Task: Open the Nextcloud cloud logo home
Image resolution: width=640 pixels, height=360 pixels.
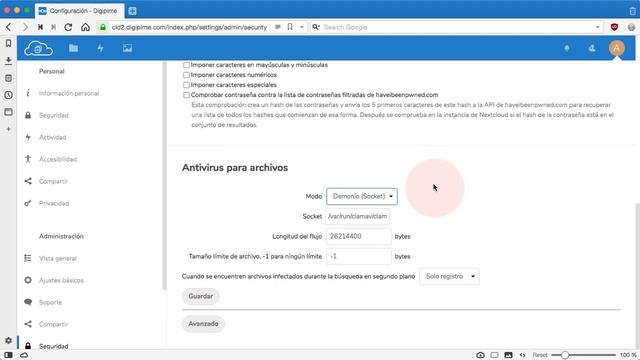Action: pos(38,48)
